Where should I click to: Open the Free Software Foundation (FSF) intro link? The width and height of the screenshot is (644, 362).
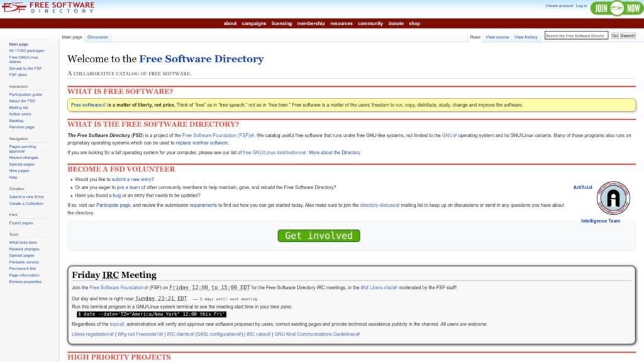coord(218,136)
